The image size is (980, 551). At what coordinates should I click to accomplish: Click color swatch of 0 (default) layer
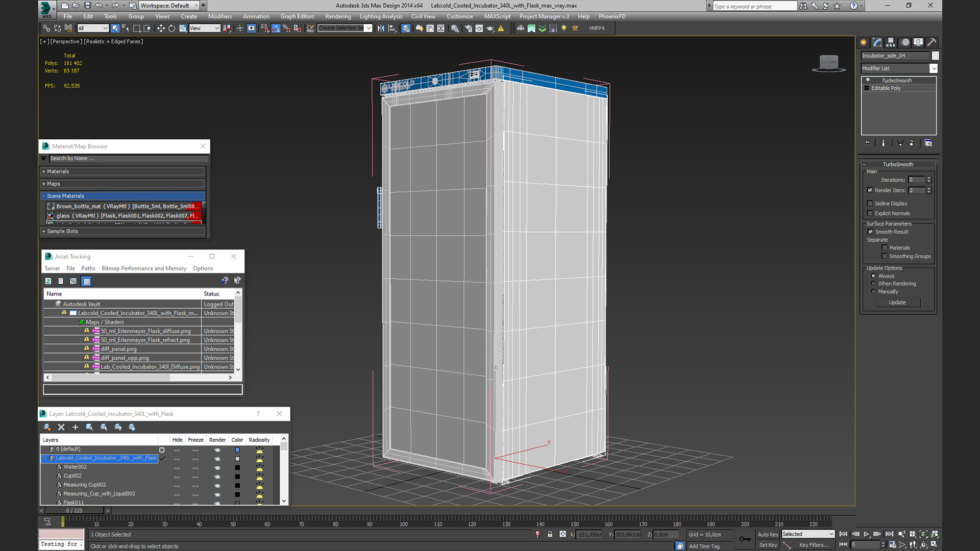point(237,450)
